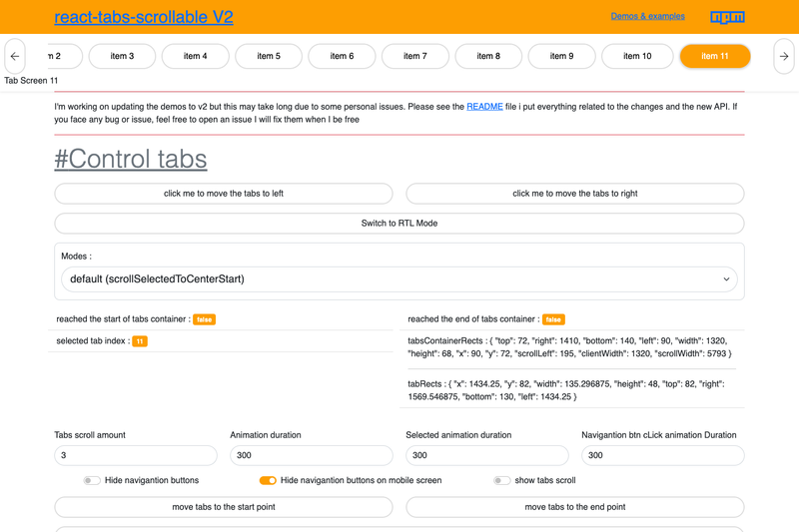Click me to move the tabs to left

[224, 194]
